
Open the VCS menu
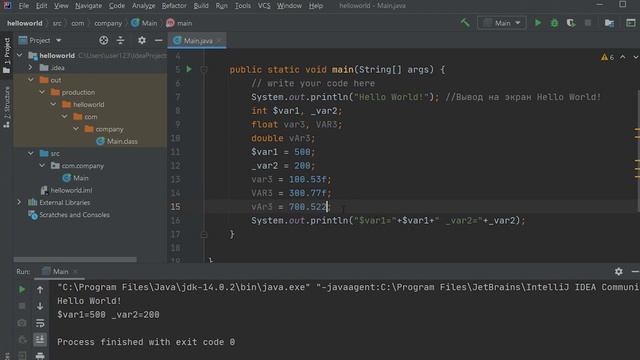point(264,6)
